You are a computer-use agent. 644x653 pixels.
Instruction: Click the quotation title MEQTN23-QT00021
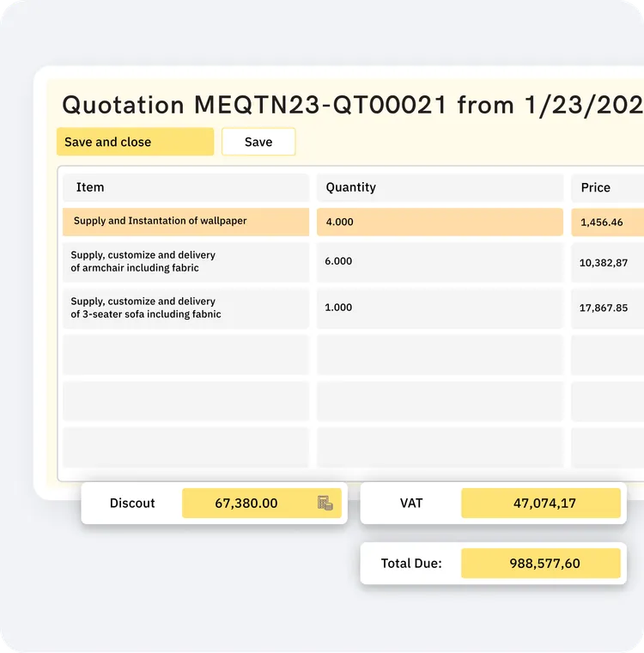[320, 105]
